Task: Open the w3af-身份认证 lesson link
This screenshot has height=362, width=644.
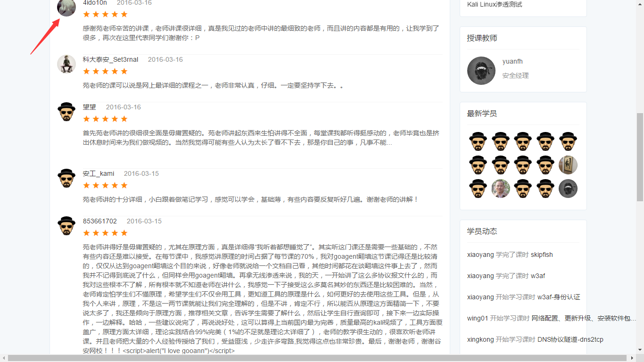Action: (559, 297)
